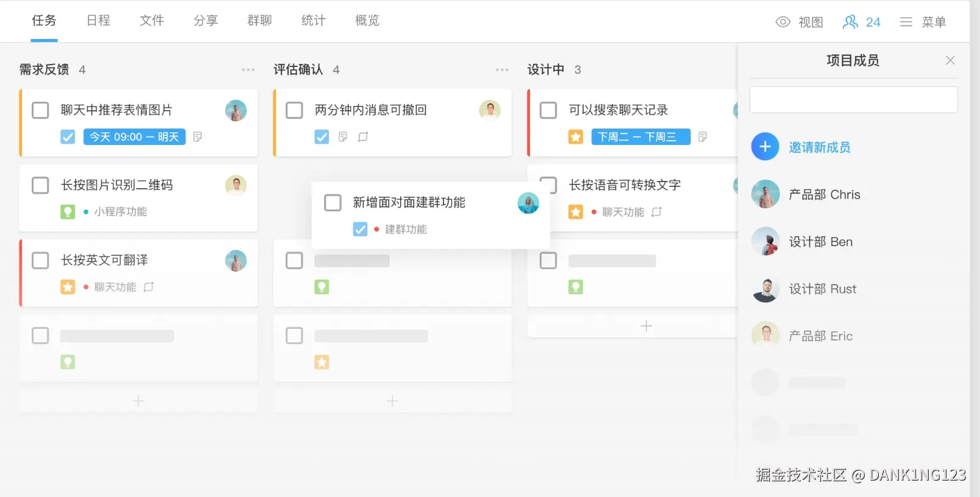Click blue plus icon to invite member

[x=765, y=147]
